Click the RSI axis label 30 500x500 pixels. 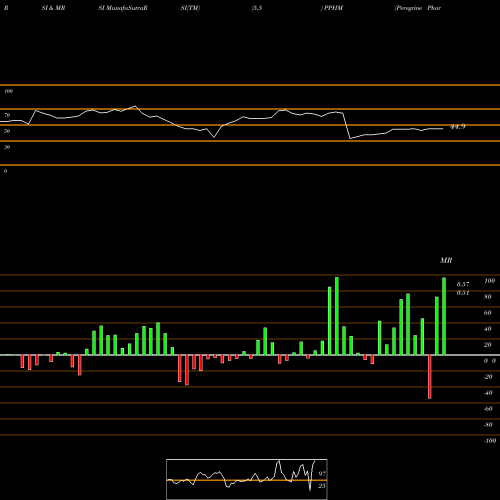(7, 147)
